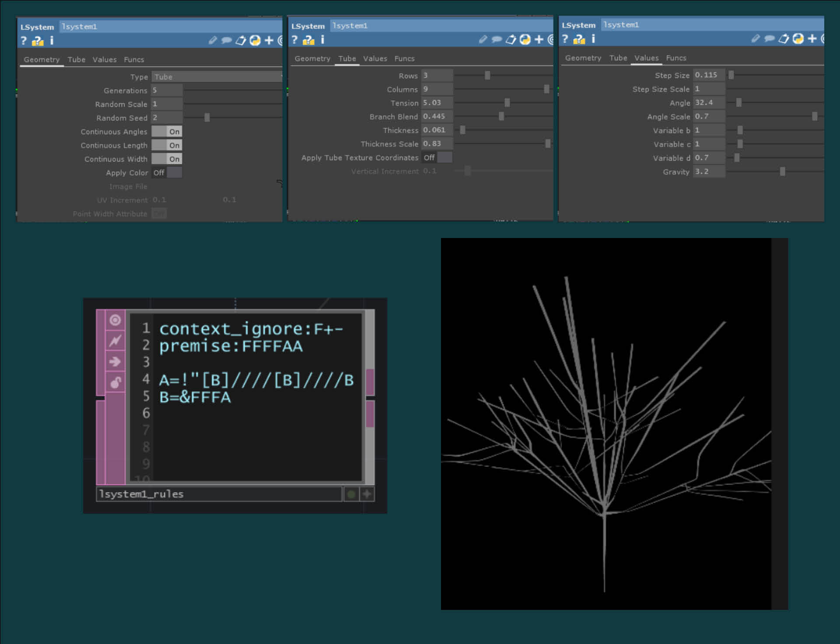The width and height of the screenshot is (840, 644).
Task: Click the Random Seed slider handle
Action: 207,118
